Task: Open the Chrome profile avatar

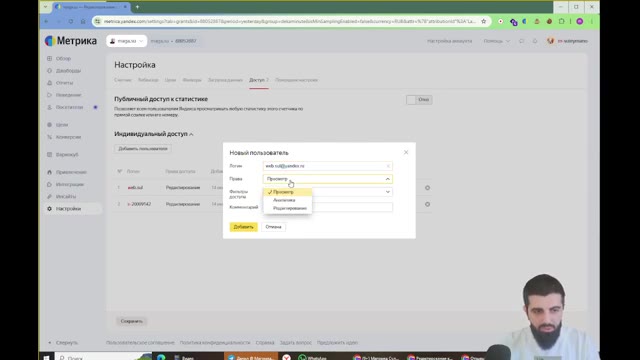Action: click(580, 21)
